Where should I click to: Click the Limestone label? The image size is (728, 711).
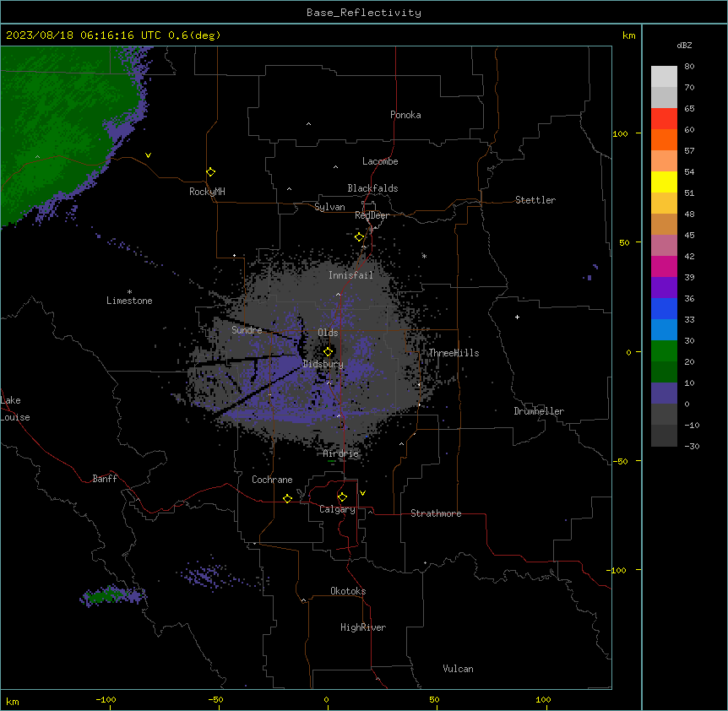coord(129,301)
